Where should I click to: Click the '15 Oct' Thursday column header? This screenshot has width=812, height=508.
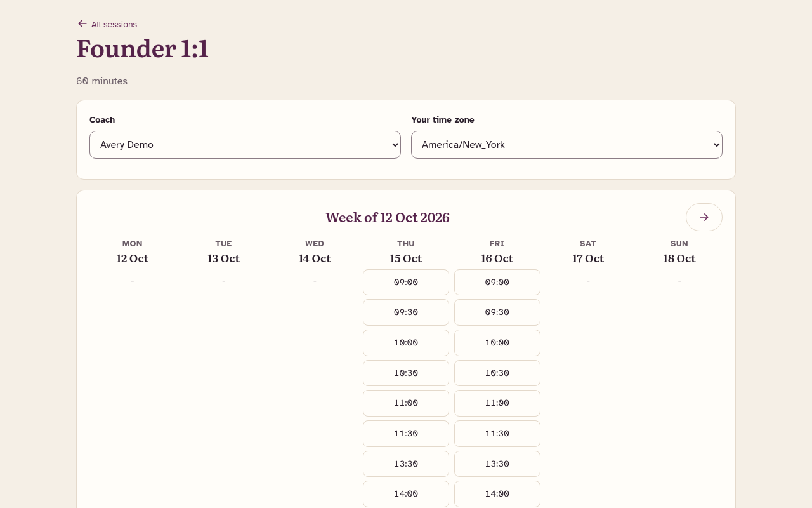tap(406, 258)
